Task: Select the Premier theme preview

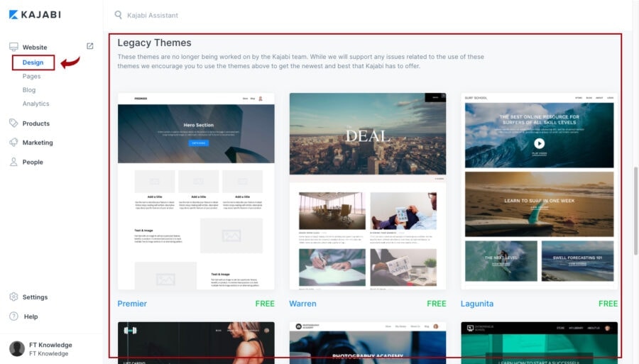Action: point(196,191)
